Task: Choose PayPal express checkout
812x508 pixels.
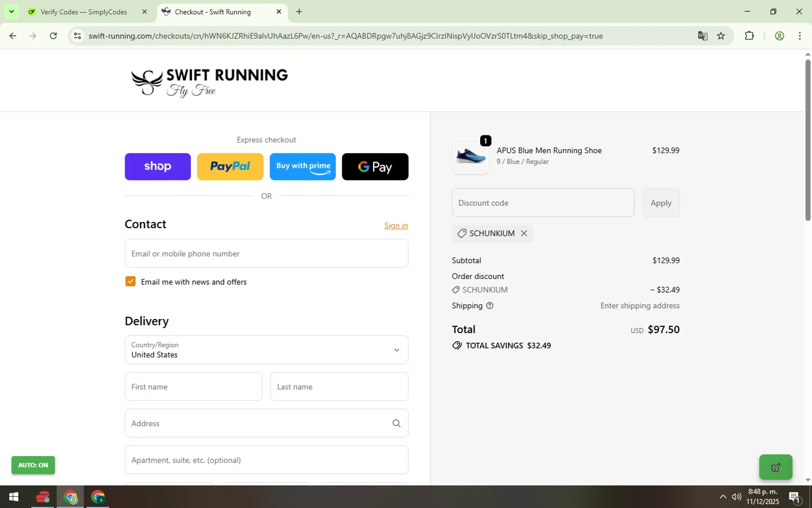Action: (230, 166)
